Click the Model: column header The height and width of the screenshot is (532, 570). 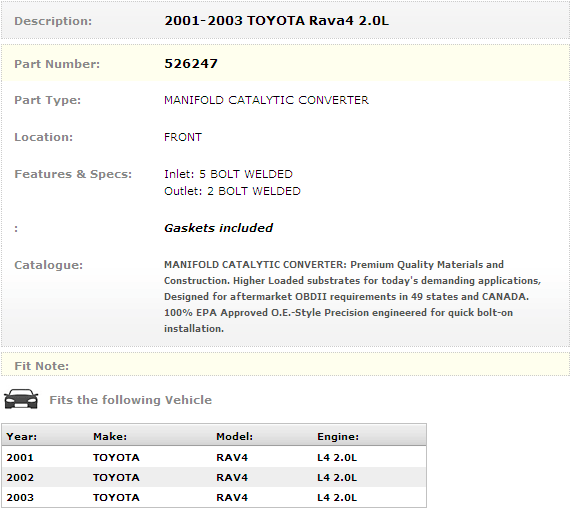(x=234, y=436)
